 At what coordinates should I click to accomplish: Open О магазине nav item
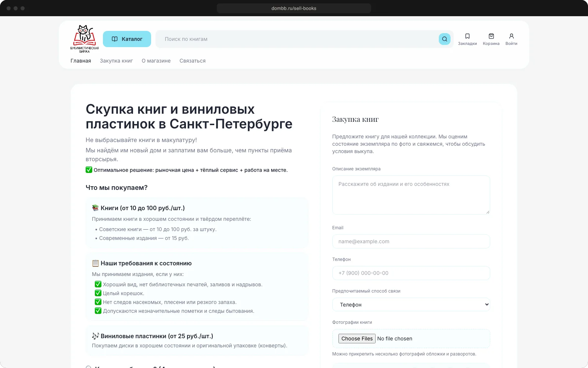pos(156,61)
